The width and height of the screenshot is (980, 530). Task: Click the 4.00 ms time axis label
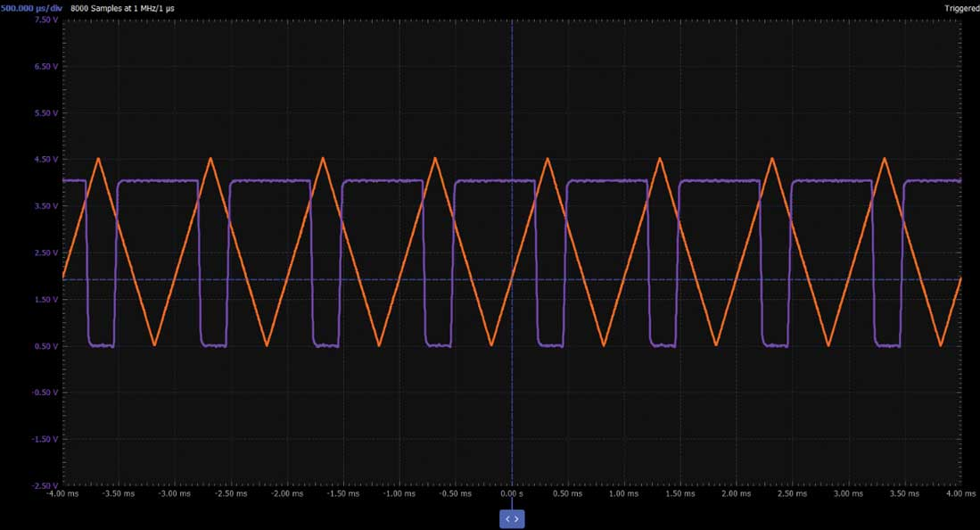click(x=960, y=493)
